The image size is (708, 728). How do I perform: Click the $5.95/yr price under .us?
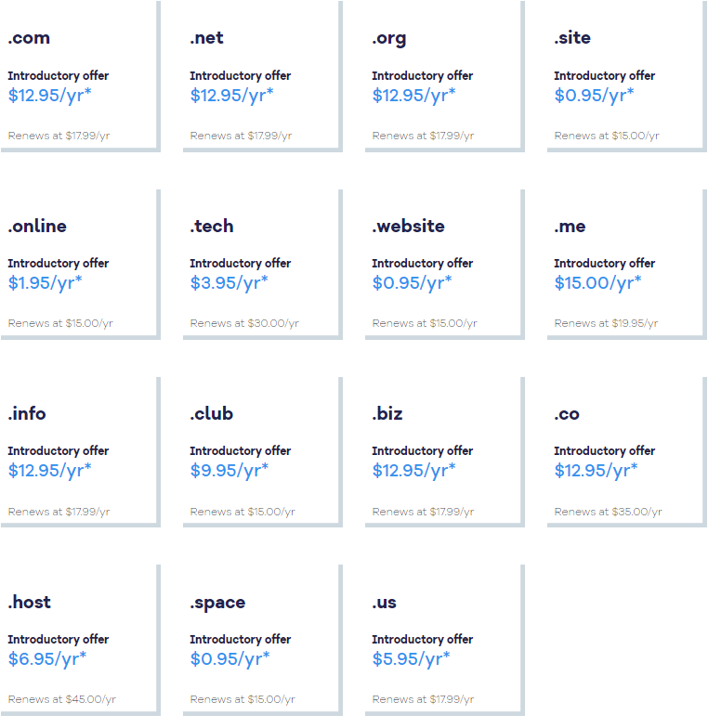[411, 658]
